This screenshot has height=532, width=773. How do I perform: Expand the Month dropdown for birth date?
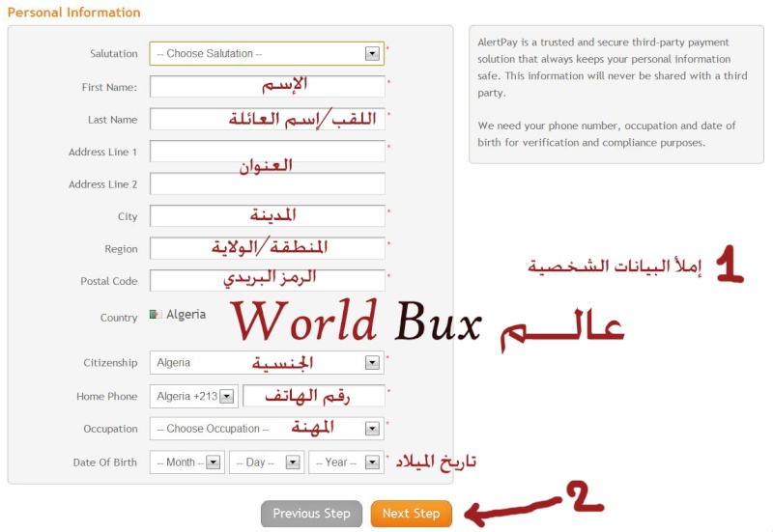[187, 462]
